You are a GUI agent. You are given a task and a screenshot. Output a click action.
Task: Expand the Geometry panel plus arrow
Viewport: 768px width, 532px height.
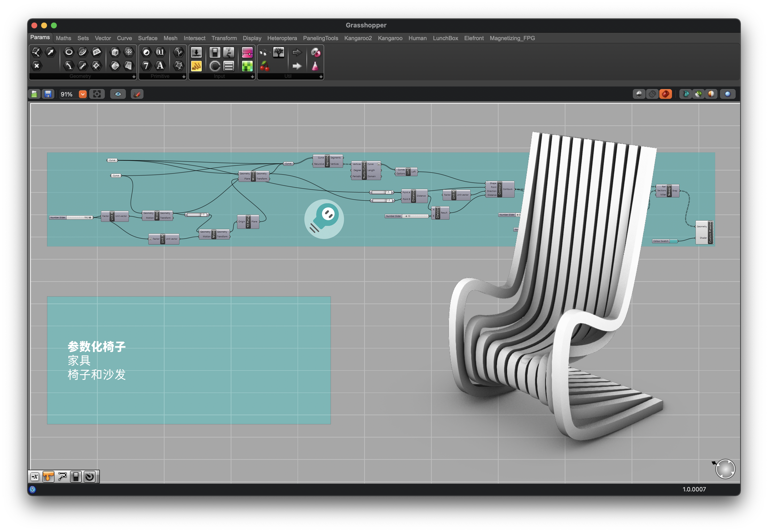pyautogui.click(x=134, y=77)
